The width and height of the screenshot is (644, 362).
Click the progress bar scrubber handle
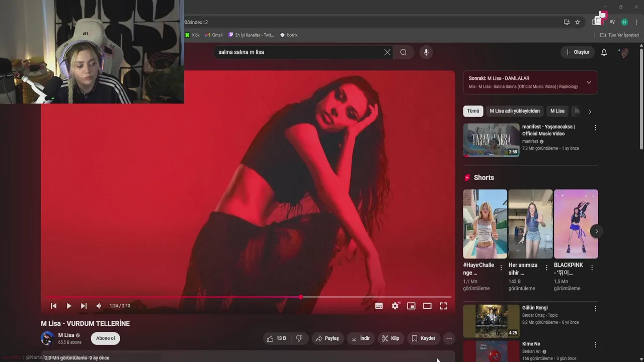(x=301, y=297)
